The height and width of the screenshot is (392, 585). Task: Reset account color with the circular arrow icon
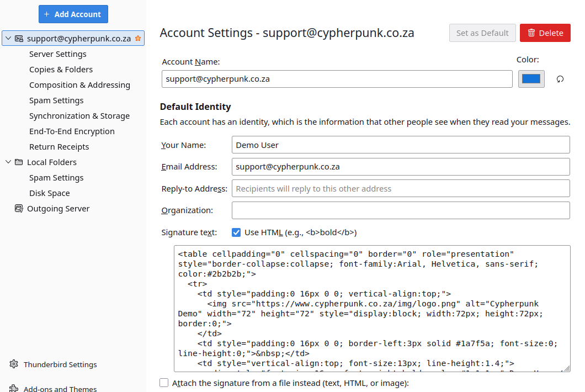tap(560, 79)
